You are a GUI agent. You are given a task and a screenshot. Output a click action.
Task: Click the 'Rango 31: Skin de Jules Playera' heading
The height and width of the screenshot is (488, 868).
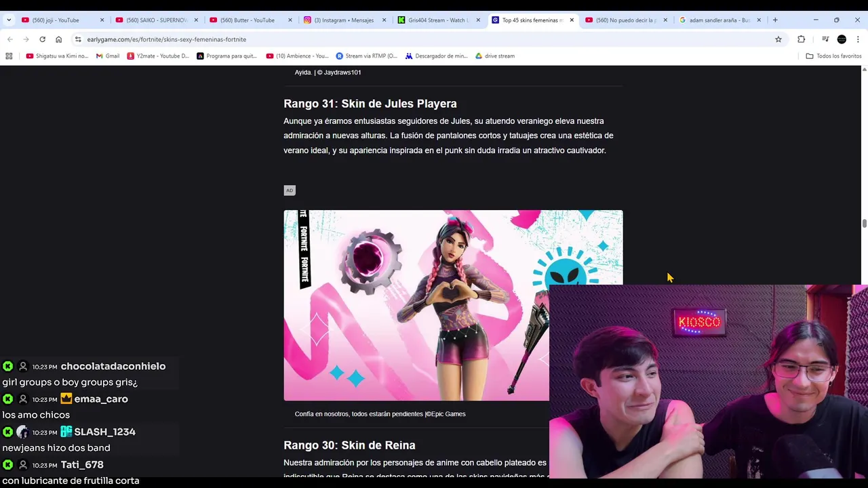click(370, 104)
